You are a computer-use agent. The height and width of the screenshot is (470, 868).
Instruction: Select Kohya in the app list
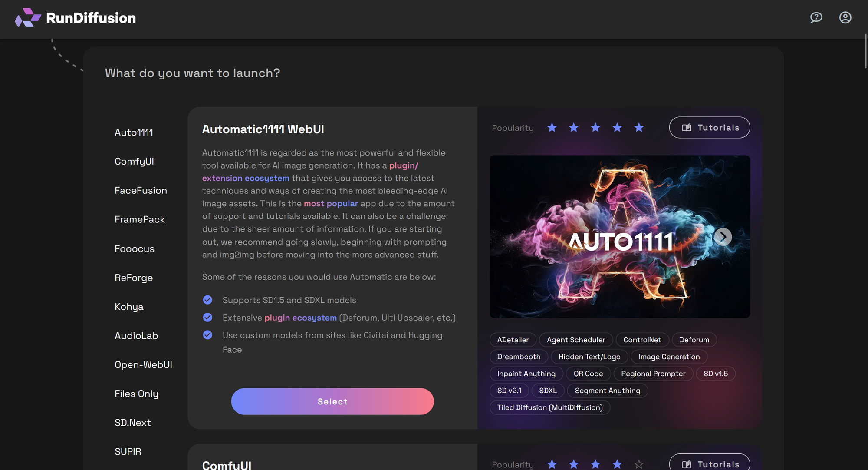click(129, 307)
